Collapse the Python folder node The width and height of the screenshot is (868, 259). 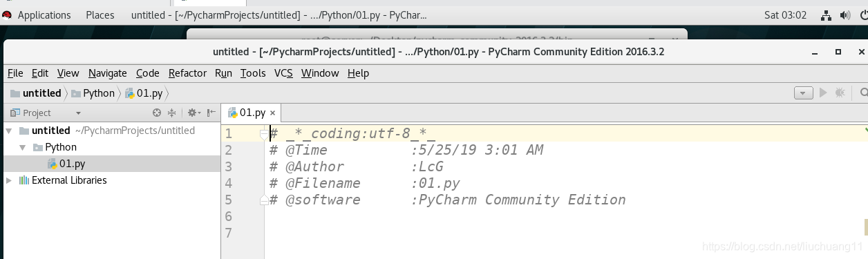click(22, 147)
